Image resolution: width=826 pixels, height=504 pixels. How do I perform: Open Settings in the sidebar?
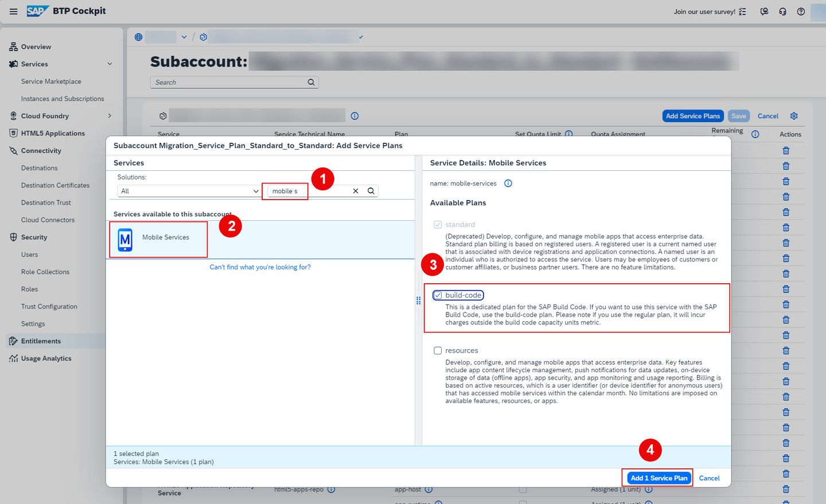pos(33,324)
